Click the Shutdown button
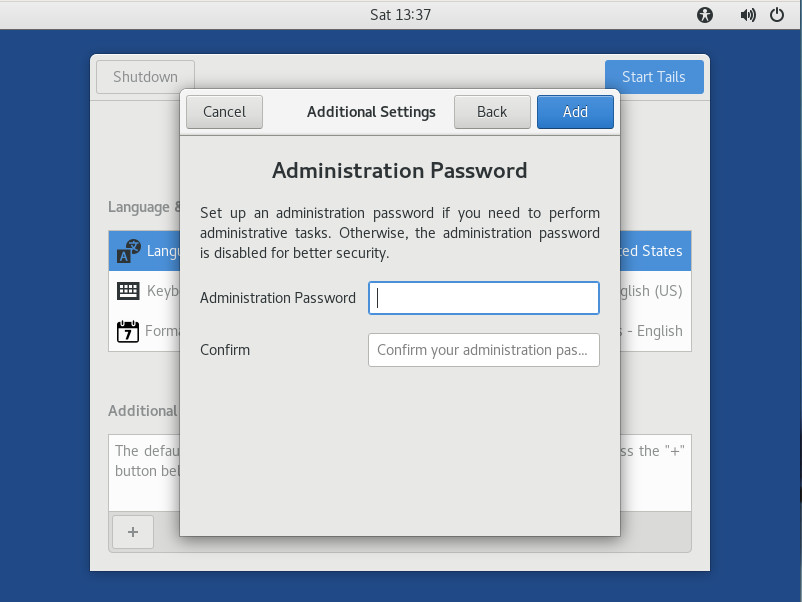This screenshot has height=602, width=802. tap(145, 77)
